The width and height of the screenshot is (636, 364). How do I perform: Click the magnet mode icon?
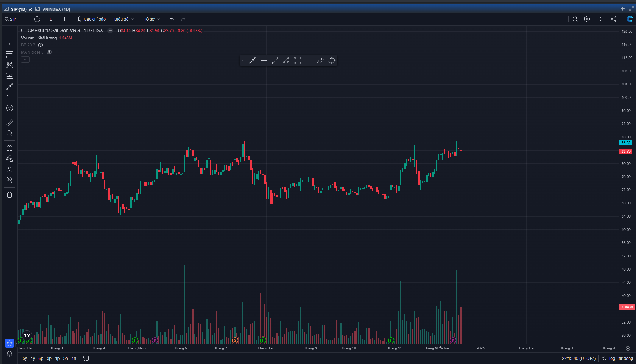tap(10, 148)
